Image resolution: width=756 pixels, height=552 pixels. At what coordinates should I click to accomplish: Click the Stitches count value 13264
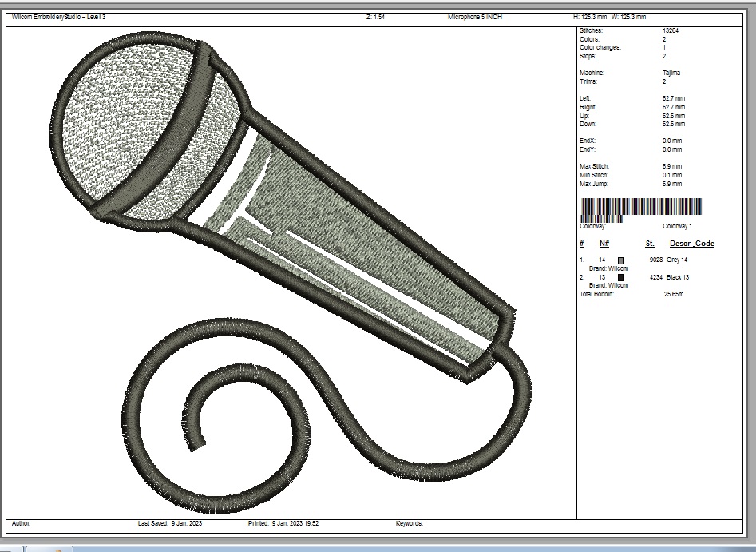[x=671, y=30]
